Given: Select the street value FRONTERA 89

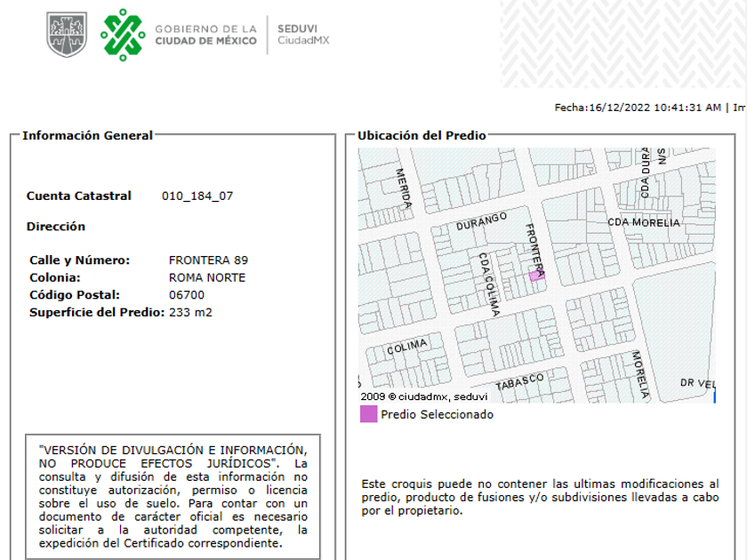Looking at the screenshot, I should pyautogui.click(x=208, y=260).
